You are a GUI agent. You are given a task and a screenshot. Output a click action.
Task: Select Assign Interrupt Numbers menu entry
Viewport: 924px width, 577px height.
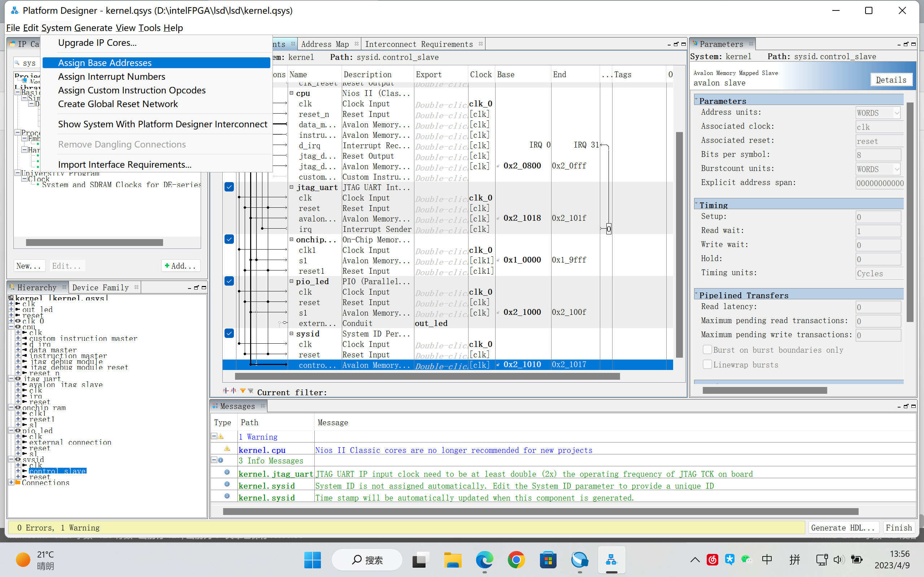pyautogui.click(x=112, y=77)
